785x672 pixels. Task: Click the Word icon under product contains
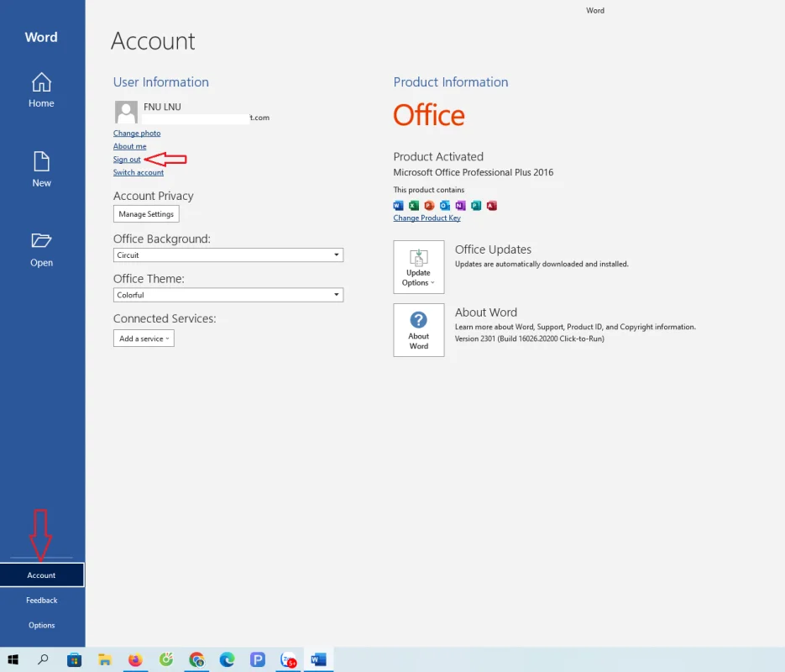[398, 205]
